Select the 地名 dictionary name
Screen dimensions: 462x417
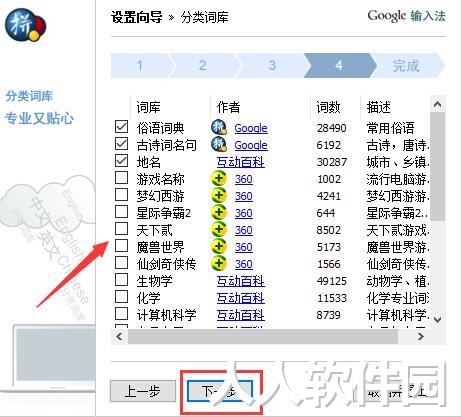(x=149, y=162)
